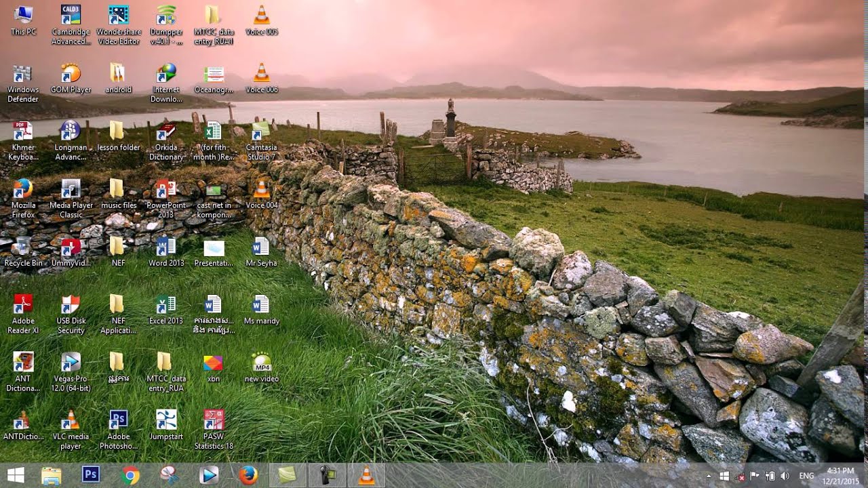Open Word 2013 shortcut
This screenshot has width=868, height=488.
click(x=166, y=252)
